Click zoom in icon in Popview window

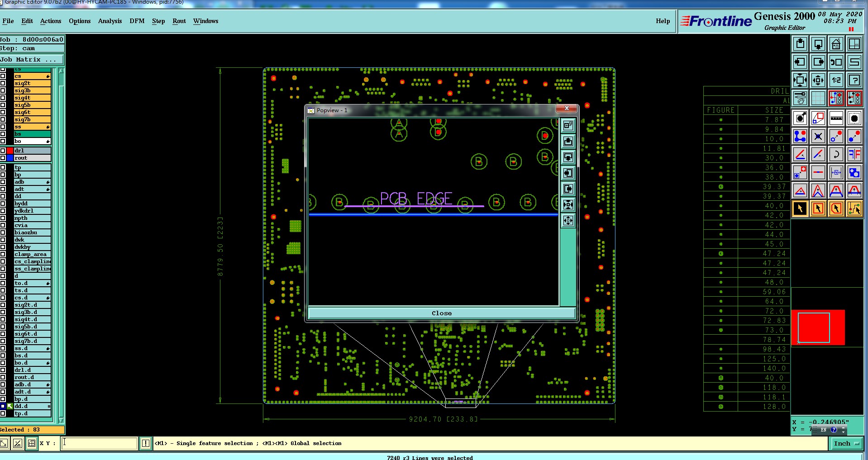coord(568,205)
